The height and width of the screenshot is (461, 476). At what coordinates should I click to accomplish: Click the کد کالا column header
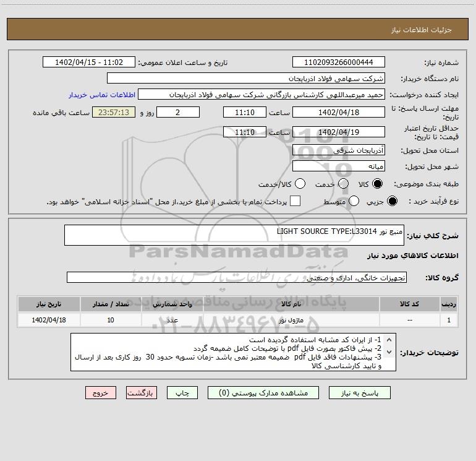click(x=409, y=304)
